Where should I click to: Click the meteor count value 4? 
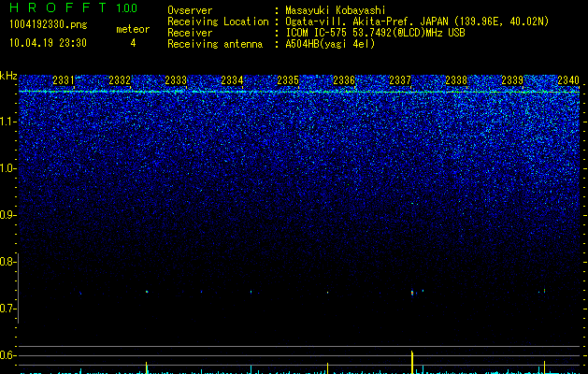pyautogui.click(x=133, y=43)
